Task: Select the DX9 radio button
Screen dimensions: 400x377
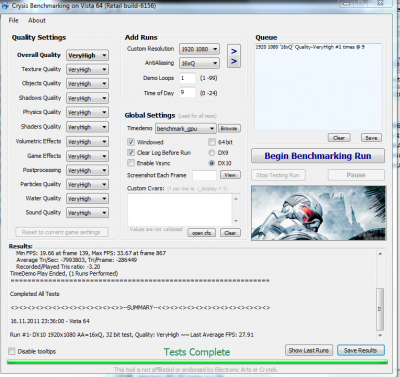Action: point(211,153)
